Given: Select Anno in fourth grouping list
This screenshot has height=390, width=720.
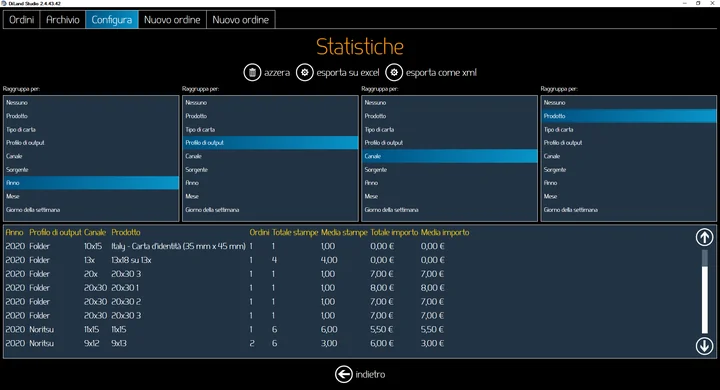Looking at the screenshot, I should (x=629, y=183).
